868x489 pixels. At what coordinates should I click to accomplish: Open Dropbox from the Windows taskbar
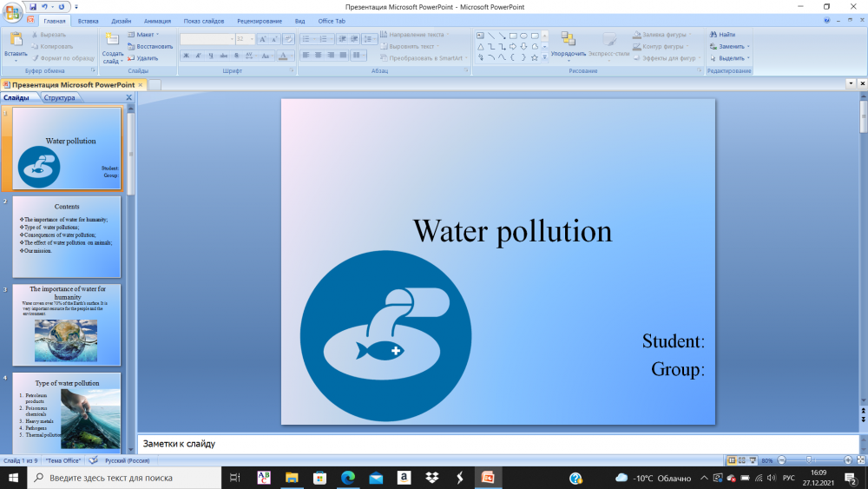431,478
